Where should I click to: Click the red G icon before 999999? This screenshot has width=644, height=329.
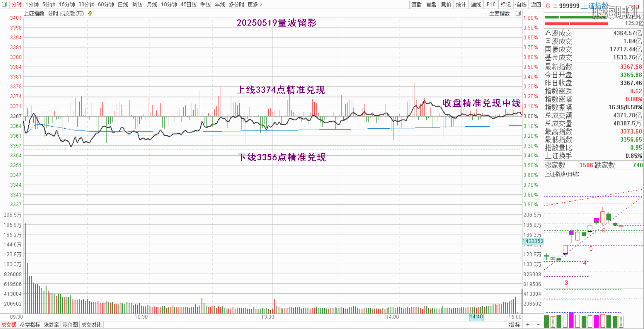548,6
